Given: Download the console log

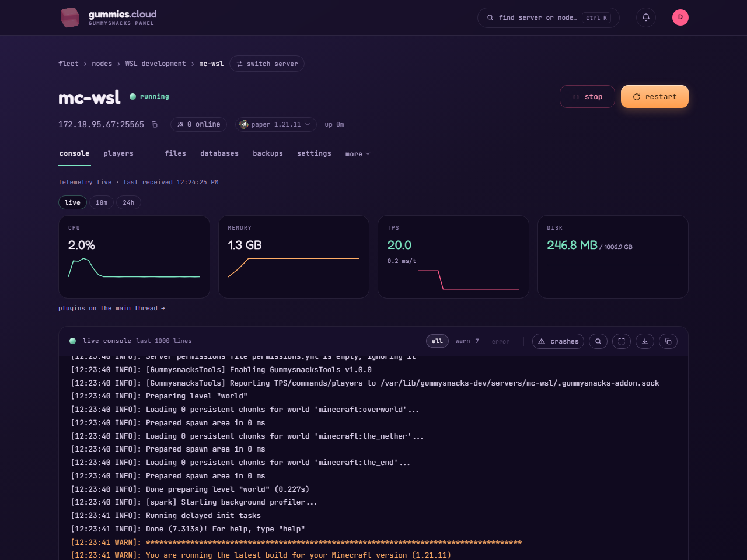Looking at the screenshot, I should coord(645,341).
